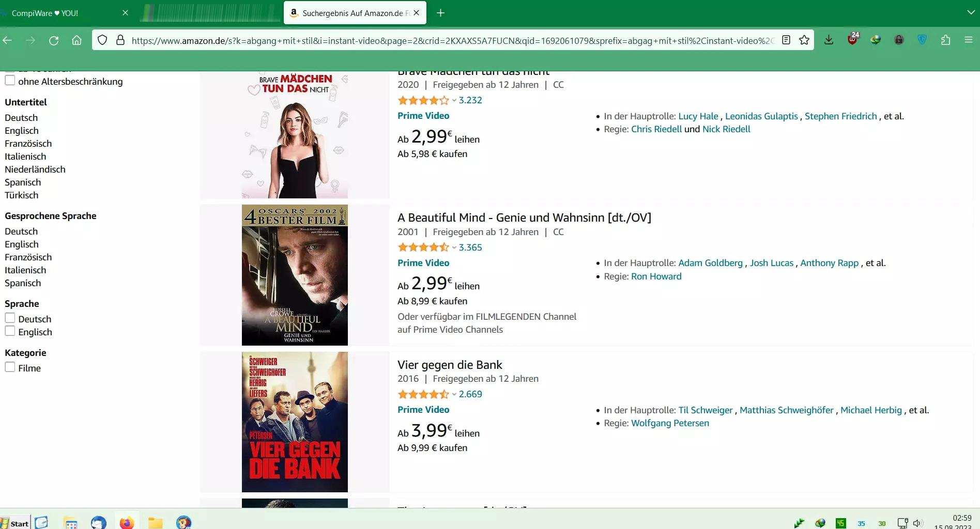This screenshot has width=980, height=529.
Task: Open director Wolfgang Petersen link
Action: click(x=670, y=423)
